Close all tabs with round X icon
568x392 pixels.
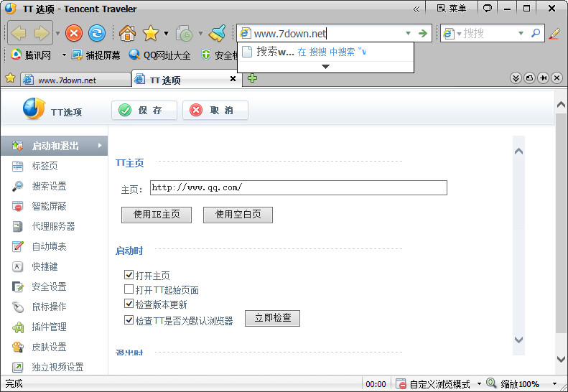tap(557, 78)
